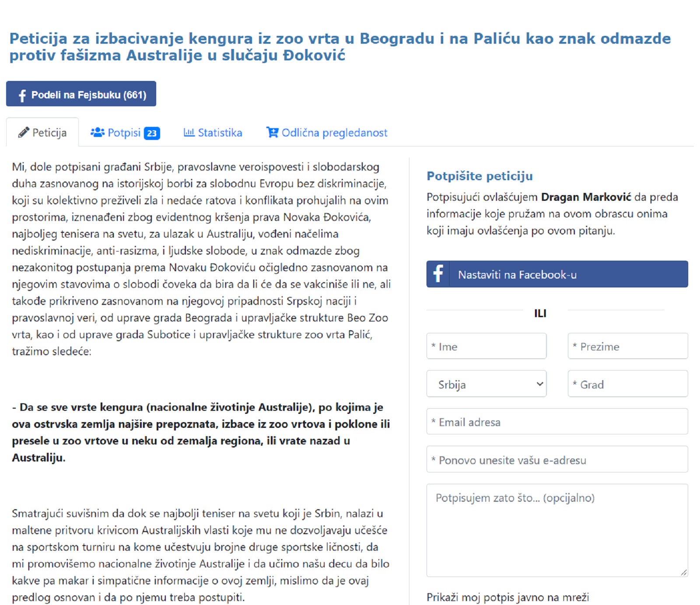Click the Facebook logo on Nastaviti button

[x=438, y=274]
